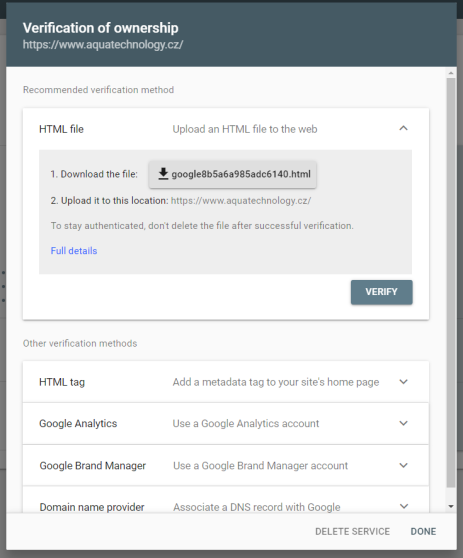Open the Full details link
This screenshot has width=463, height=558.
[x=74, y=251]
